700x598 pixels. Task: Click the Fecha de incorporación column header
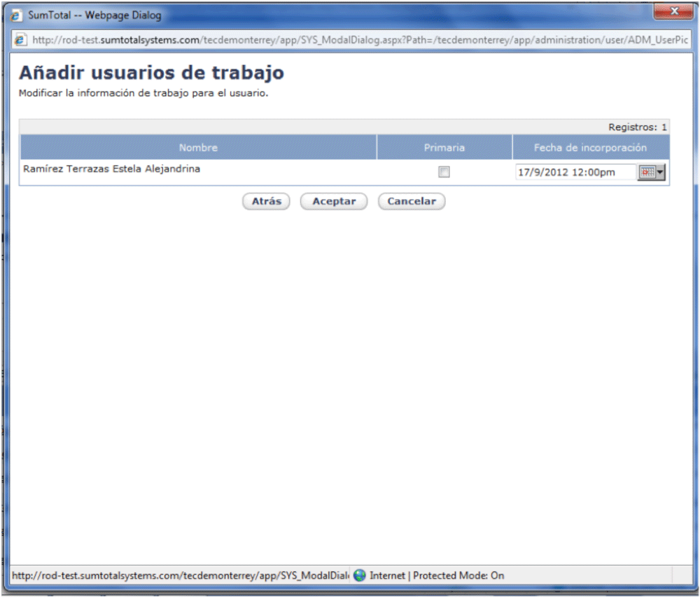(590, 147)
